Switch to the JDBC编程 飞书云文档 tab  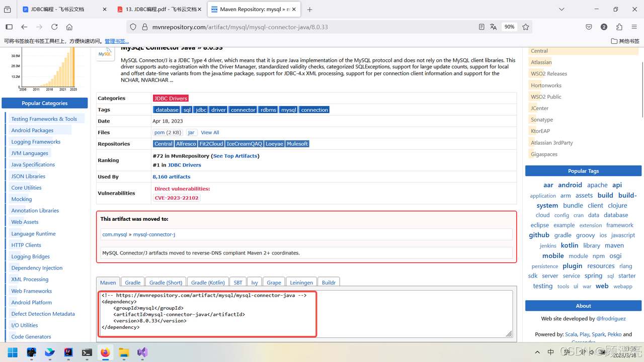click(x=65, y=9)
